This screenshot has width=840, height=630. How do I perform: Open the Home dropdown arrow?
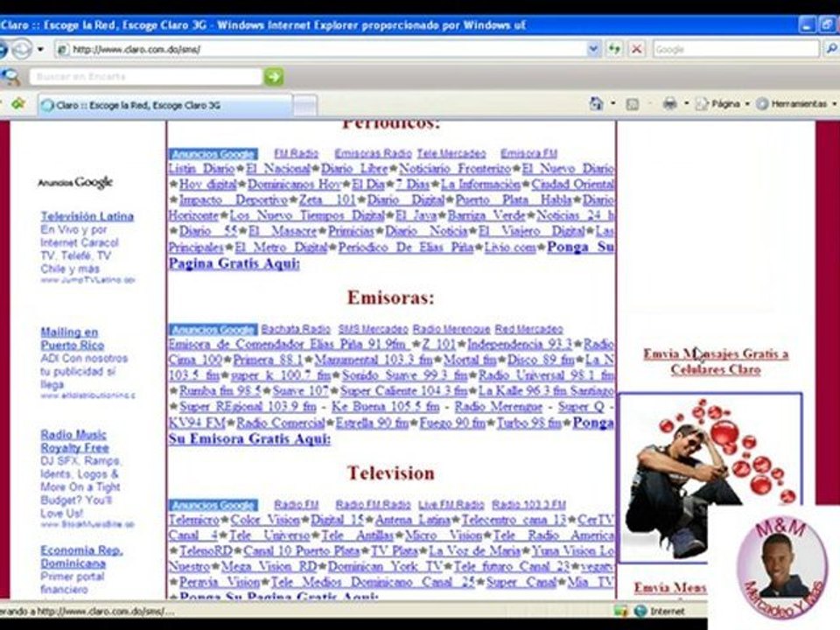click(x=612, y=103)
